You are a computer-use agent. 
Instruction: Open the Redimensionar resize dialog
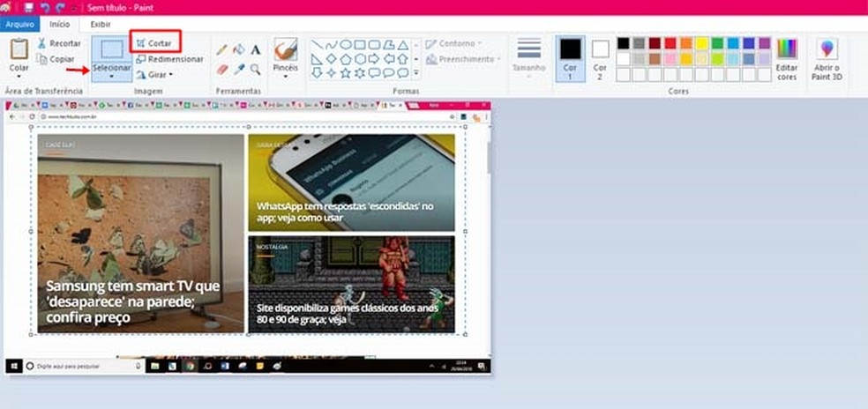(x=169, y=59)
